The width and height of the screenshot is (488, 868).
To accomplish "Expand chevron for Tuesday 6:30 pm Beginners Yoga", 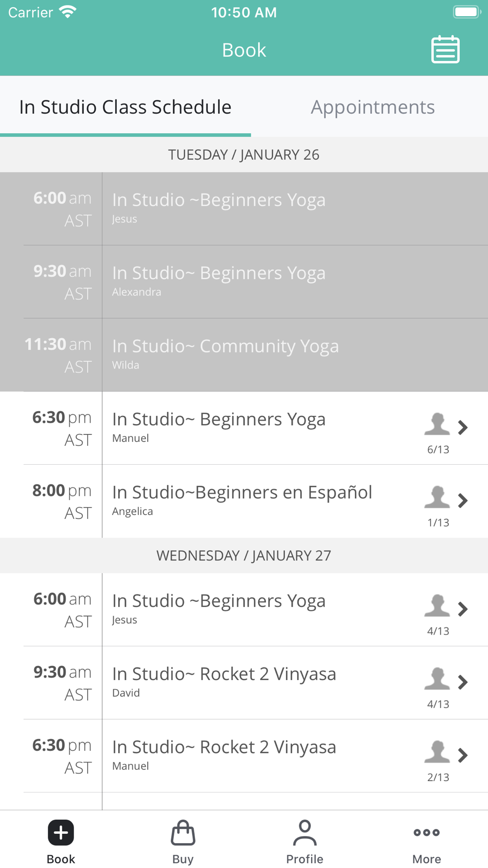I will click(x=463, y=428).
